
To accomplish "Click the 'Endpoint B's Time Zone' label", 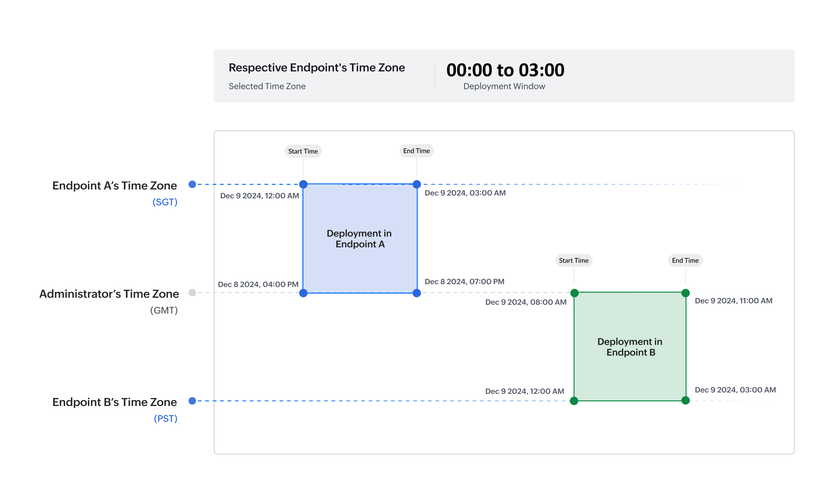I will coord(114,402).
